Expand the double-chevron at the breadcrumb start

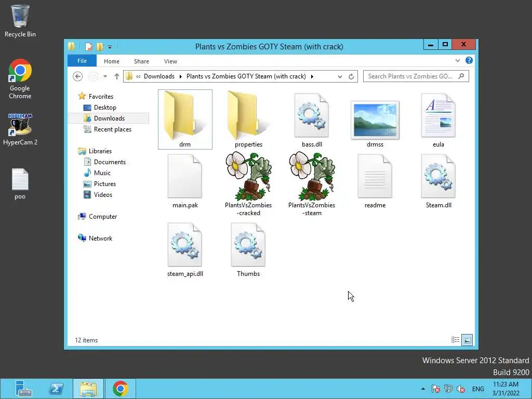tap(138, 76)
